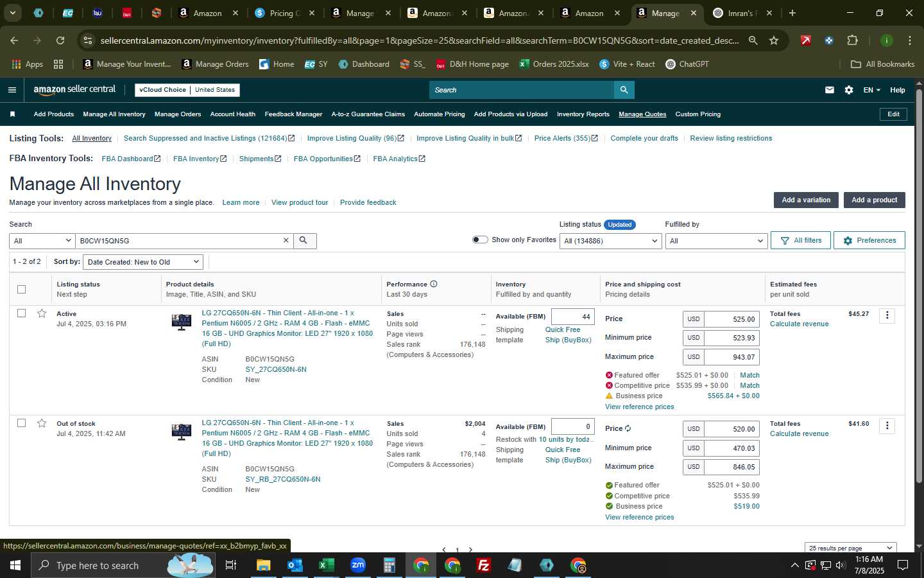Open the vCloud Choice United States account switcher
This screenshot has height=578, width=924.
(187, 90)
